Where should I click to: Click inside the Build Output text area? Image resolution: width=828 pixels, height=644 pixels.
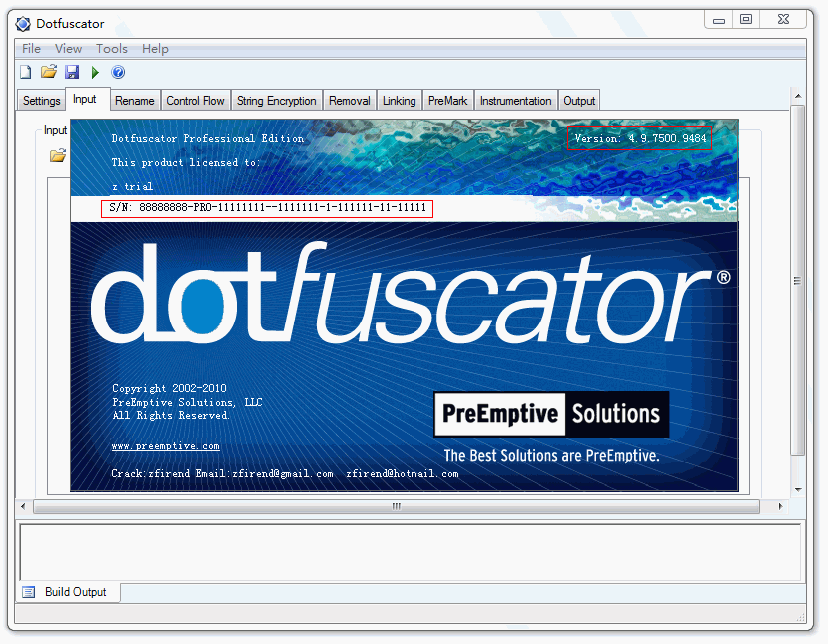(410, 553)
